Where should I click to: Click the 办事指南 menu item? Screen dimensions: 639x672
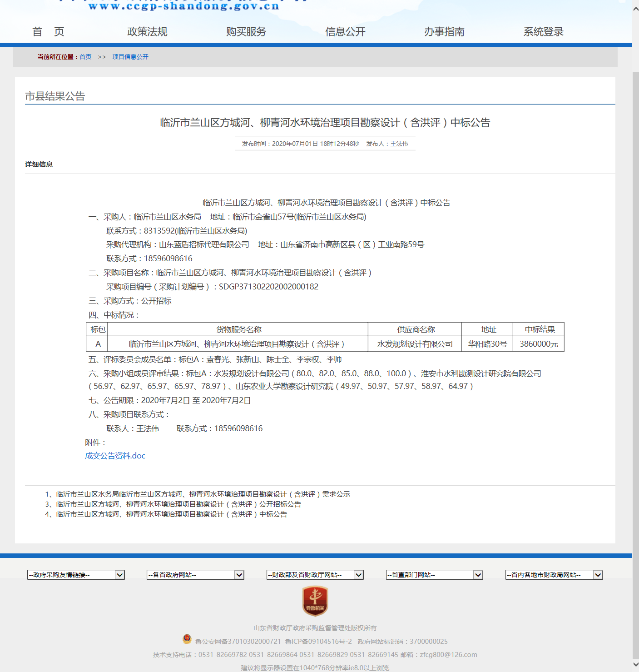click(444, 32)
